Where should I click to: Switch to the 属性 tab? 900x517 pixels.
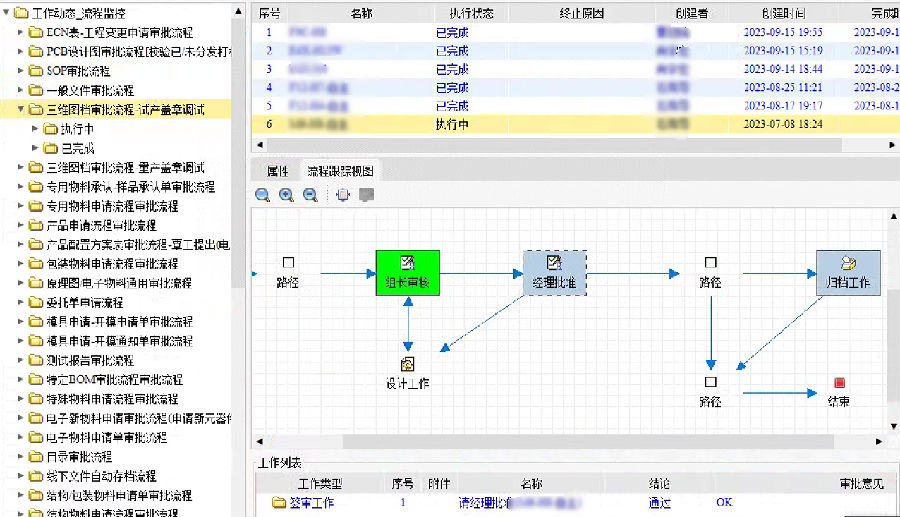click(277, 170)
